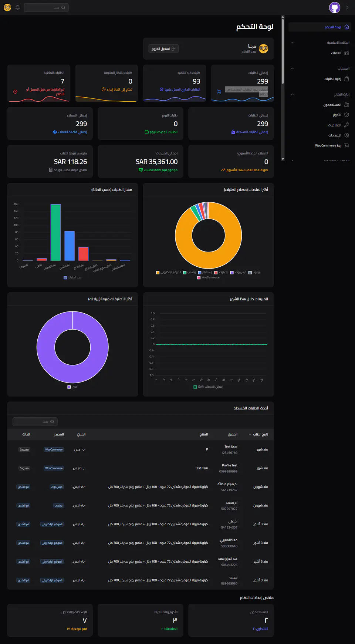Viewport: 355px width, 644px height.
Task: Toggle عدد الطلبات legend in bar chart
Action: tap(72, 277)
